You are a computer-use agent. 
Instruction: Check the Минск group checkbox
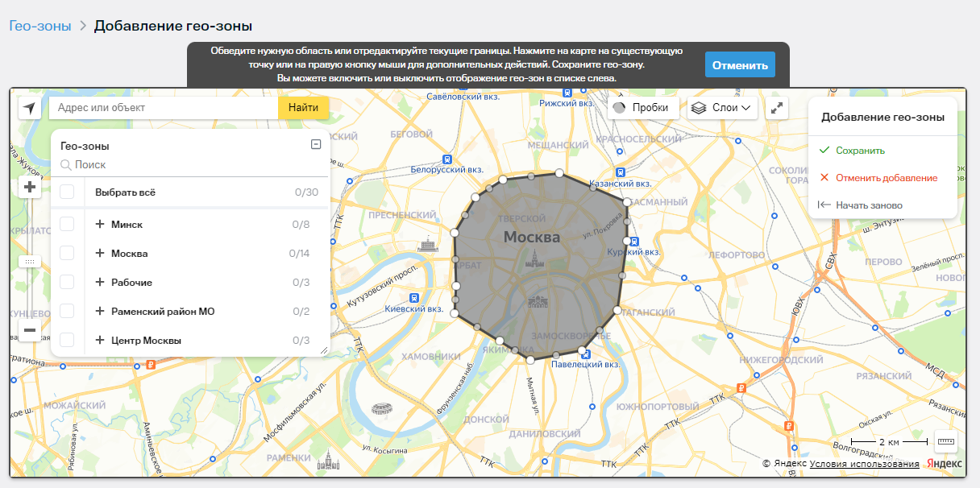67,224
